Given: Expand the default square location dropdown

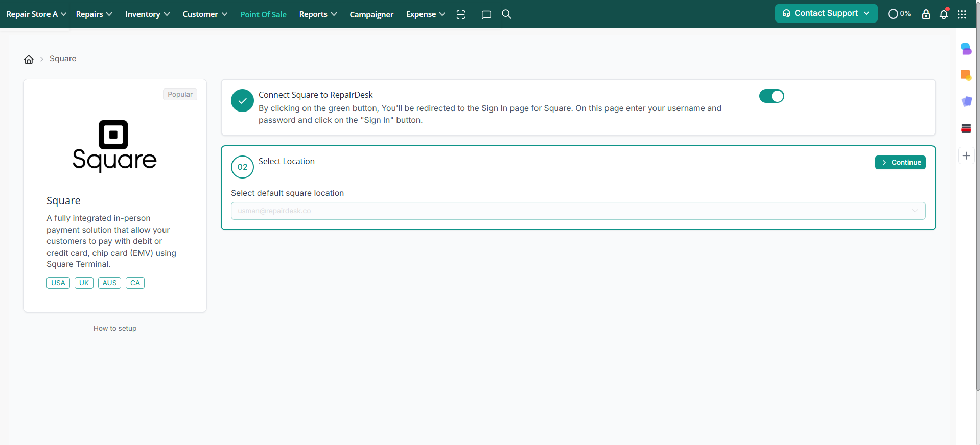Looking at the screenshot, I should [578, 211].
